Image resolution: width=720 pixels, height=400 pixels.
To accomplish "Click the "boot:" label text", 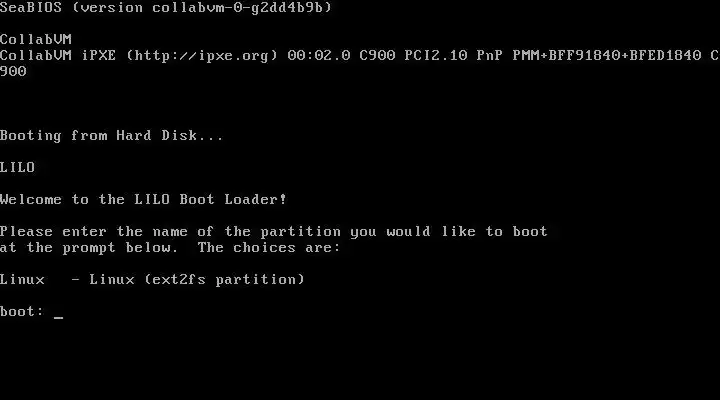I will point(22,311).
